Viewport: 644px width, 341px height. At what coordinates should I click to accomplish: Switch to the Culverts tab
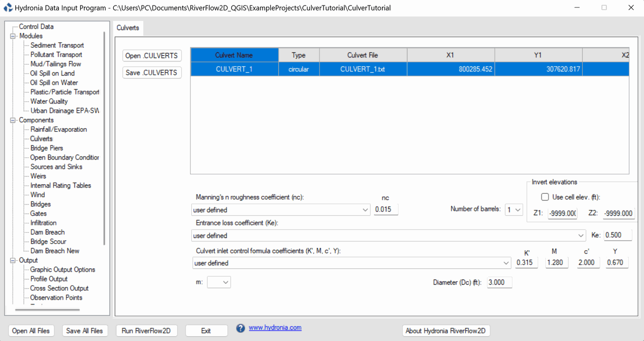coord(128,28)
